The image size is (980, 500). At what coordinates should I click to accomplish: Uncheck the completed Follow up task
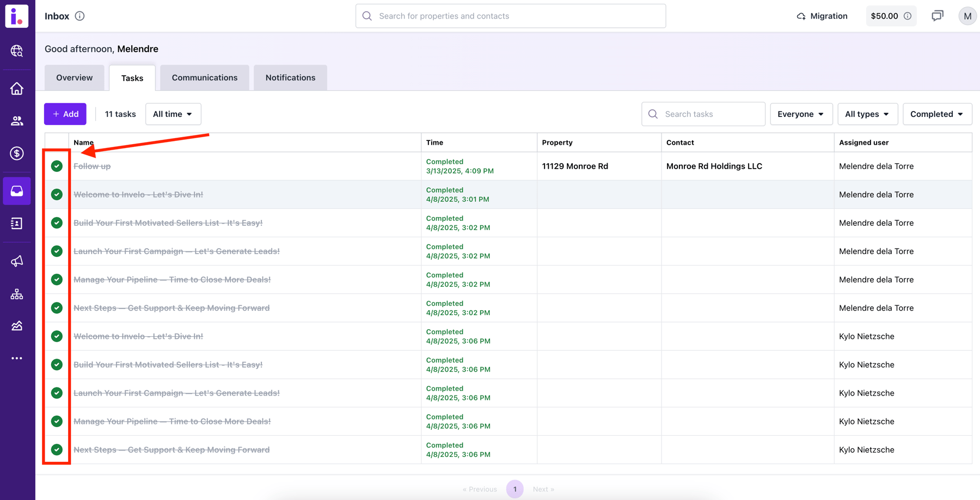[x=57, y=166]
